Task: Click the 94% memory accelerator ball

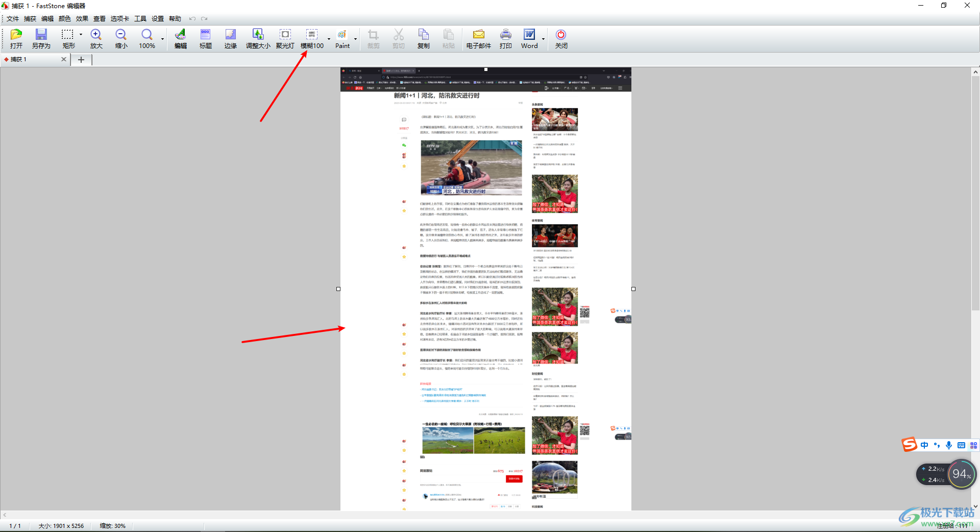Action: point(962,474)
